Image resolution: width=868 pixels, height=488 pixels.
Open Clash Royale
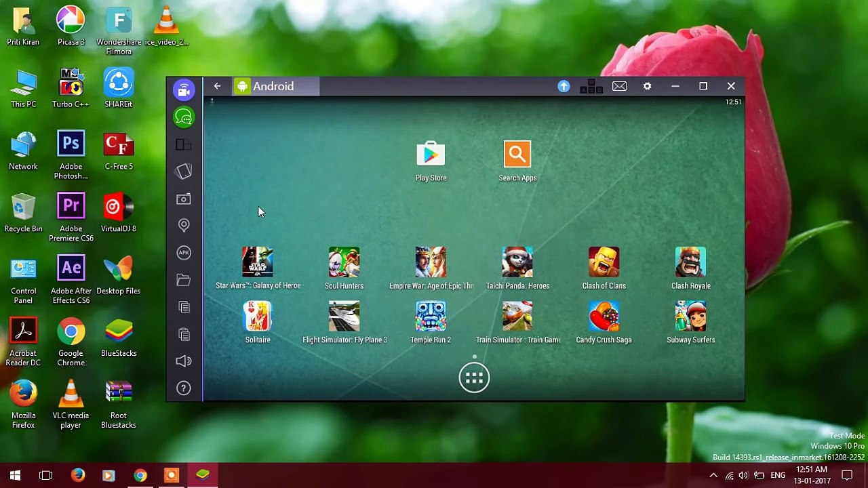690,268
